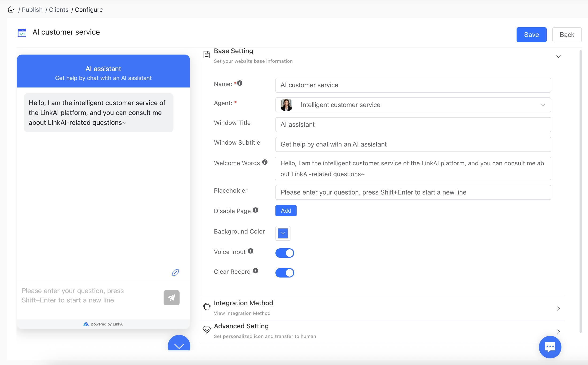
Task: Open the Agent dropdown selector
Action: pos(413,105)
